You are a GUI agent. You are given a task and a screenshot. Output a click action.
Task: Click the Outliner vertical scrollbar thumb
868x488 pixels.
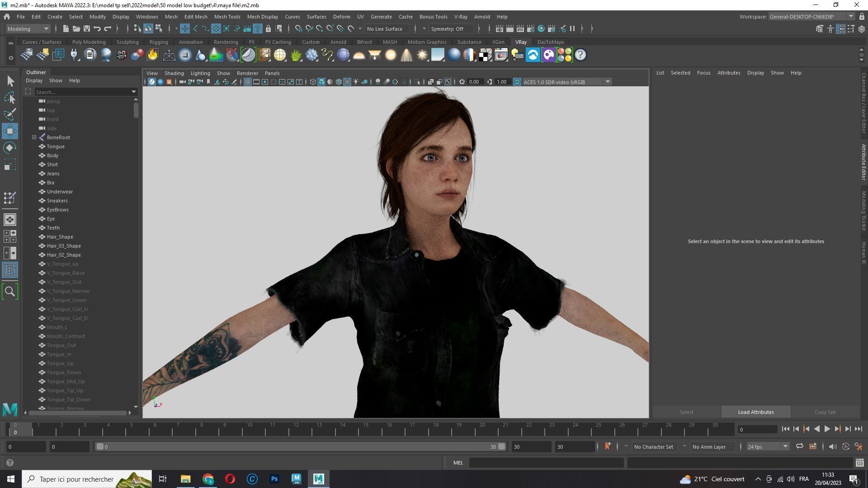point(136,110)
